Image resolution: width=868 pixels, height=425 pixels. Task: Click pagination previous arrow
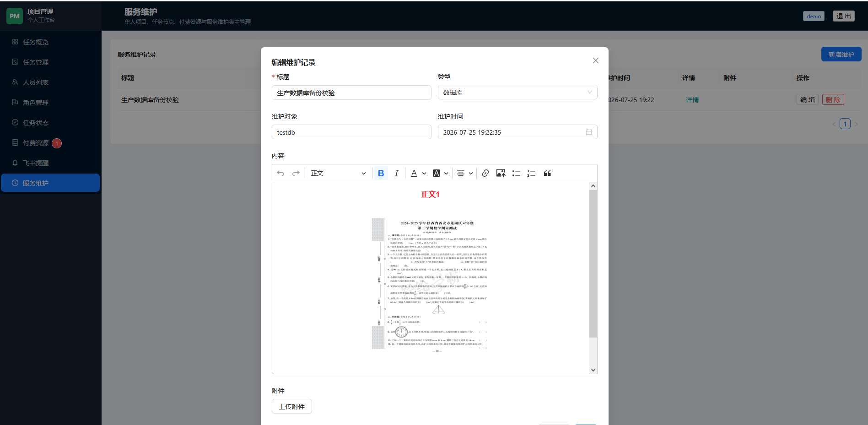[x=834, y=124]
